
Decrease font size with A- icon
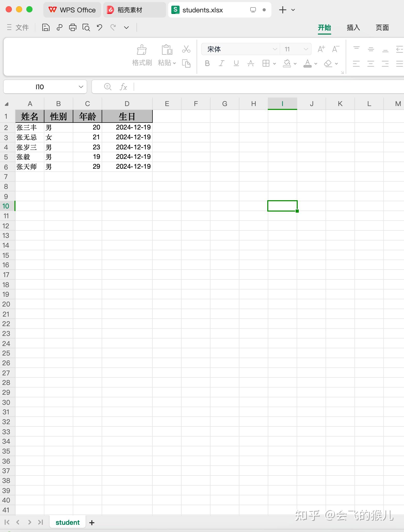tap(335, 49)
